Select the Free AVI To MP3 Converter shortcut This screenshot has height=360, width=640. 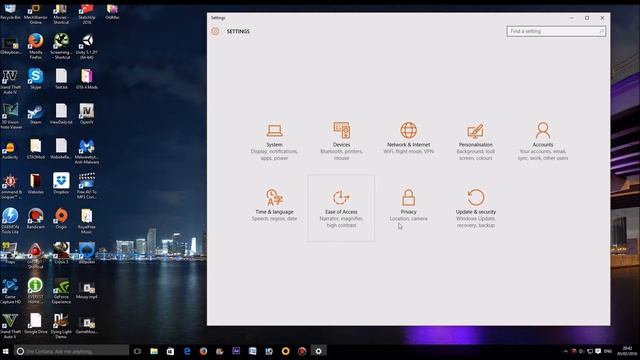87,186
